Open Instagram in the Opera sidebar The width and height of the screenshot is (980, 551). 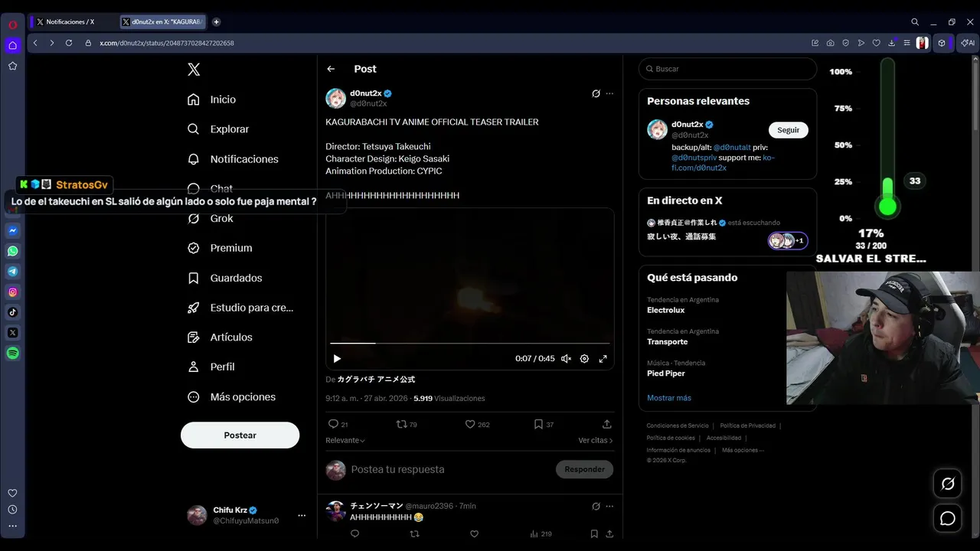[13, 292]
